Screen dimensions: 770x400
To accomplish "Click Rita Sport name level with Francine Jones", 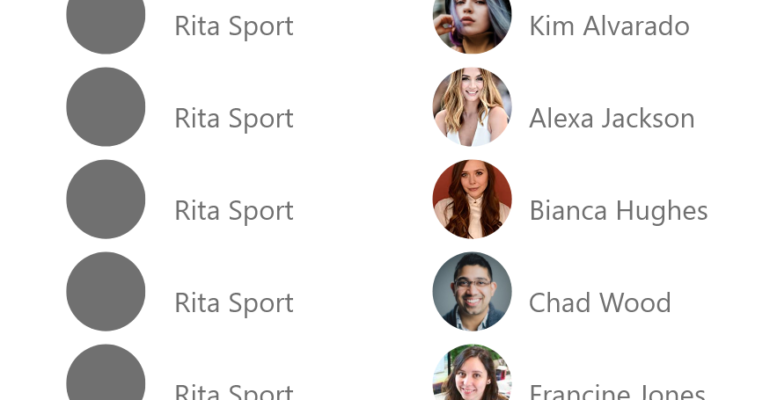I will [x=234, y=392].
